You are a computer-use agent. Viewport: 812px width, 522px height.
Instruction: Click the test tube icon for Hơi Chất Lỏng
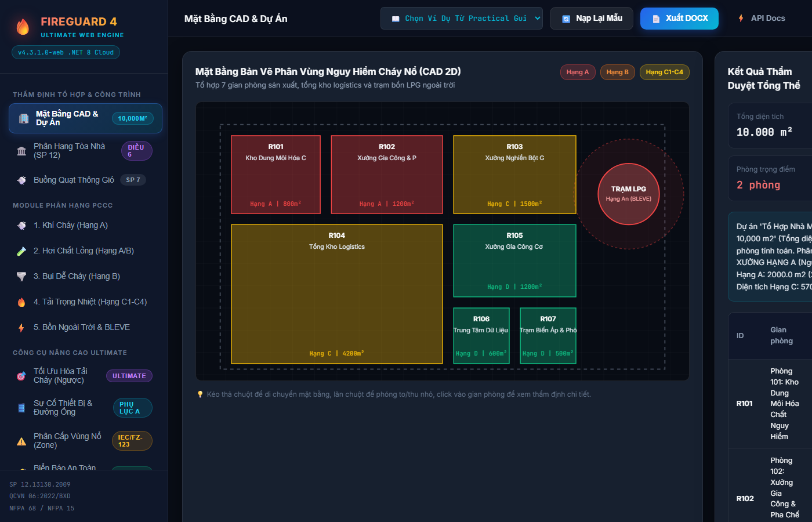coord(21,251)
